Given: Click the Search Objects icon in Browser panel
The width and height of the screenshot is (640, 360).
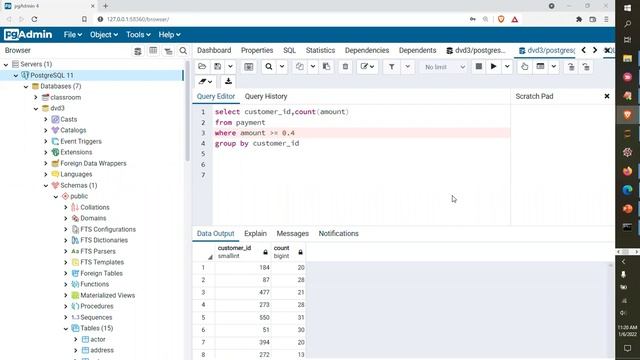Looking at the screenshot, I should 183,51.
